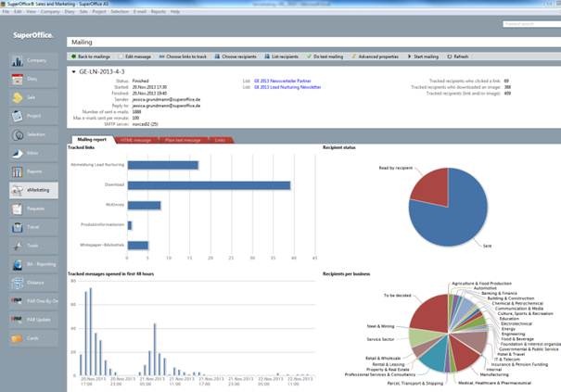
Task: Select the eMarketing sidebar item
Action: (33, 190)
